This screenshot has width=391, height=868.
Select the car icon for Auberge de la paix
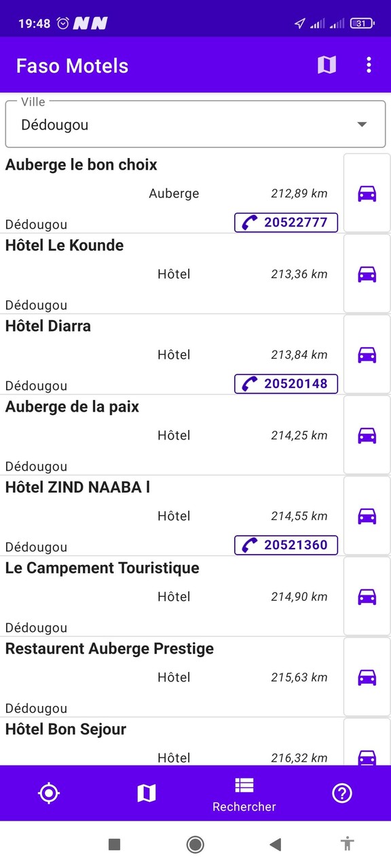367,435
